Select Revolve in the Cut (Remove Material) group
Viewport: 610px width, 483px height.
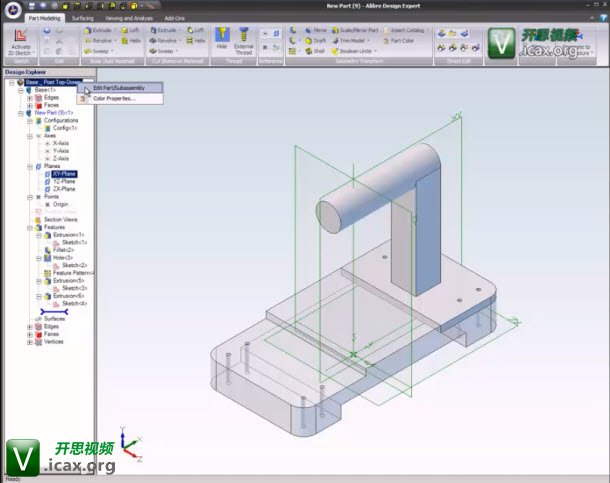pos(167,41)
